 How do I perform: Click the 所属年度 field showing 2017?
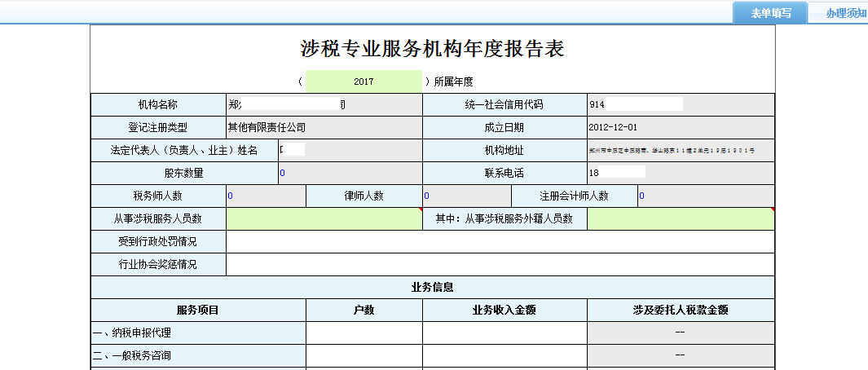coord(364,81)
